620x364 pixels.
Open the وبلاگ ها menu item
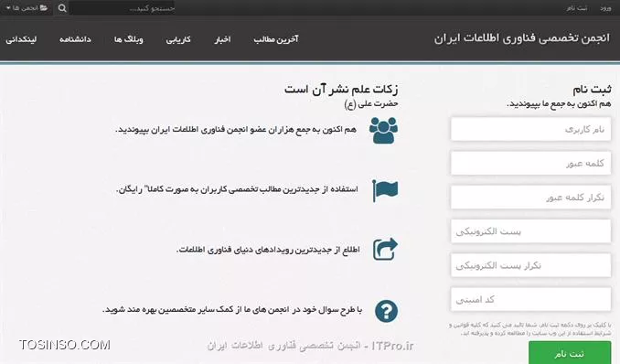129,39
